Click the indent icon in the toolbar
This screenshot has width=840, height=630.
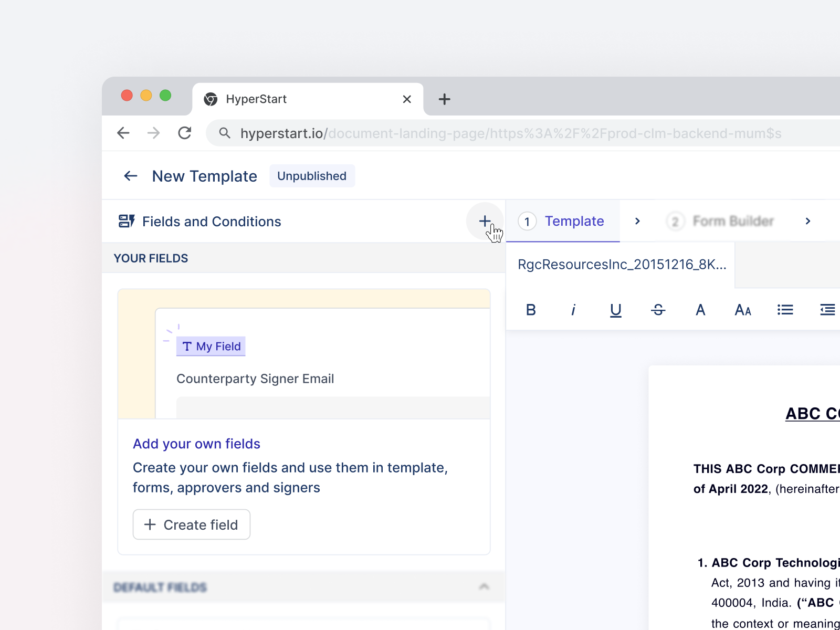(827, 310)
